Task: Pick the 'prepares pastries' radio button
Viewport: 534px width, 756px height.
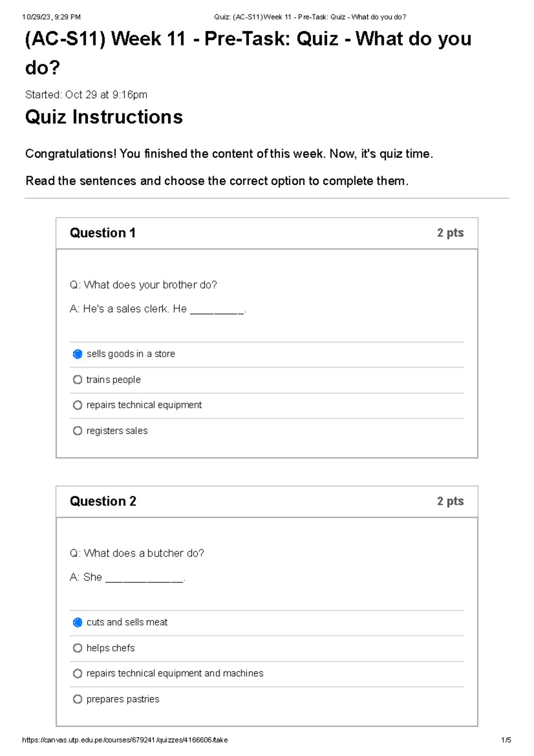Action: pyautogui.click(x=77, y=699)
